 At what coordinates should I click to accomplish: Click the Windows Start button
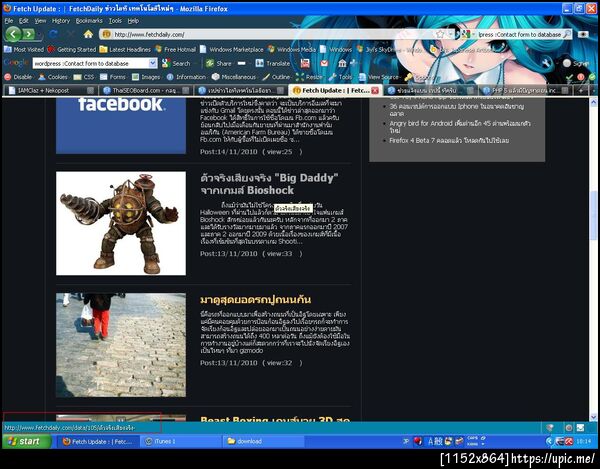tap(27, 441)
